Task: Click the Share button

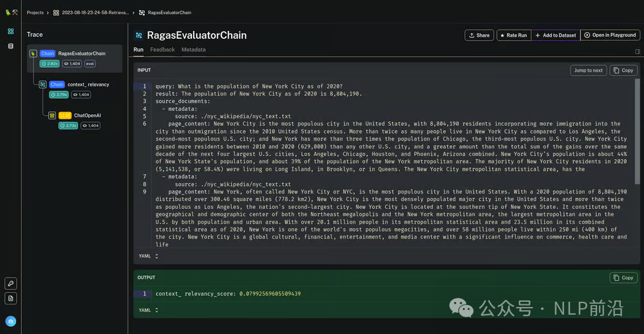Action: coord(479,35)
